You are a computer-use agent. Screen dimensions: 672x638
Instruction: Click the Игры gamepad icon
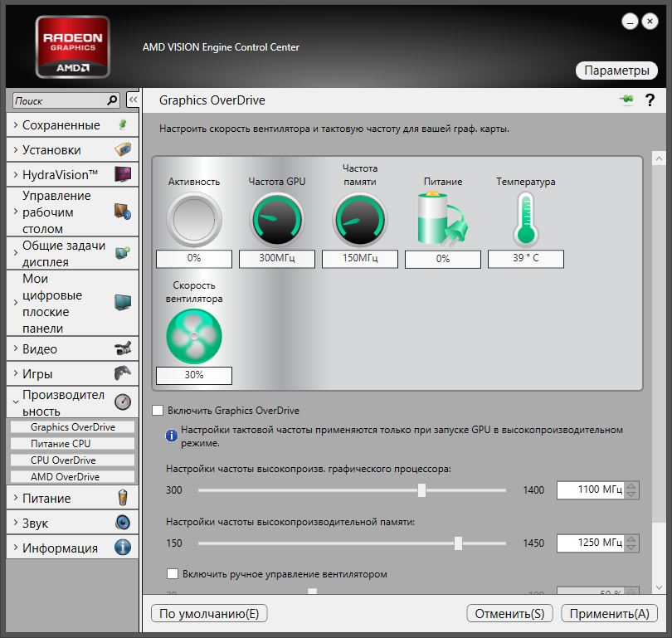[123, 373]
